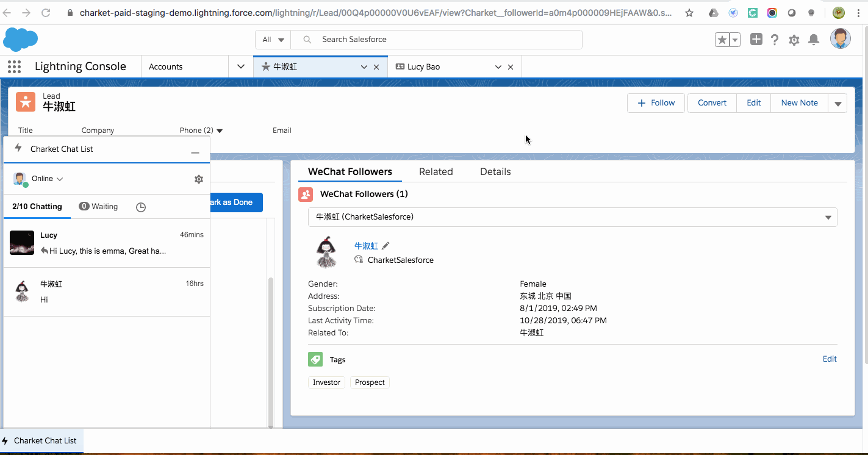Viewport: 868px width, 455px height.
Task: Click the New Note button
Action: click(800, 103)
